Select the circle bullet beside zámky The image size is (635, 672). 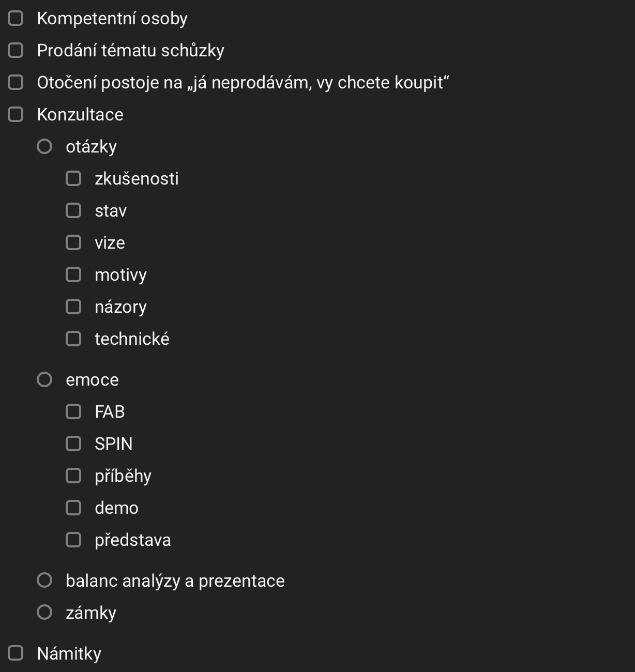tap(44, 612)
